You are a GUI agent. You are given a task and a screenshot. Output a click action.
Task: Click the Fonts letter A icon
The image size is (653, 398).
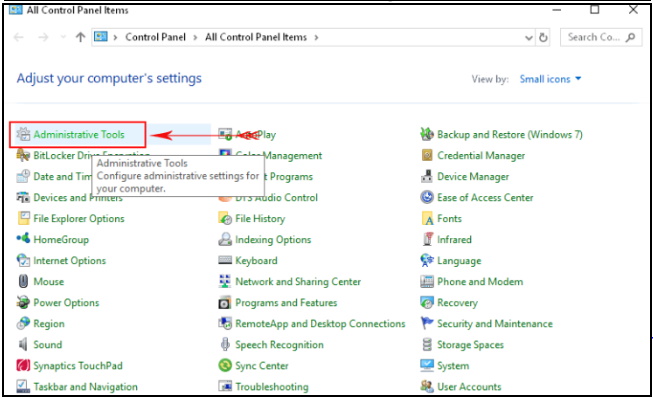click(x=428, y=219)
